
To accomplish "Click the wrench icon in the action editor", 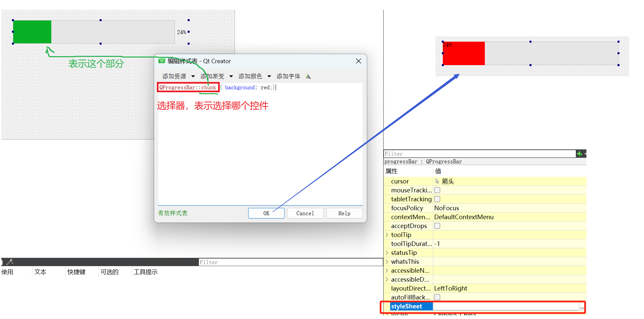I will tap(10, 262).
